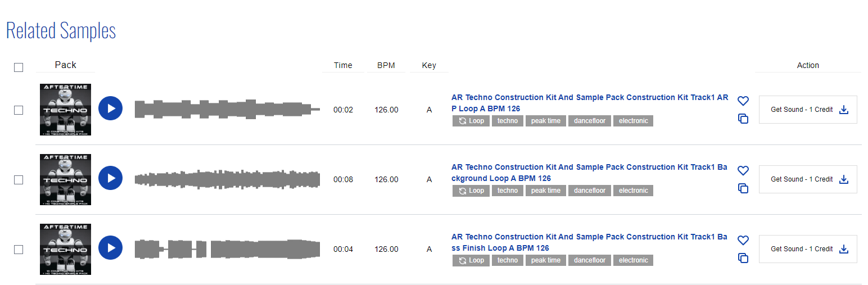Check the Bass Finish Loop row checkbox
868x285 pixels.
19,250
